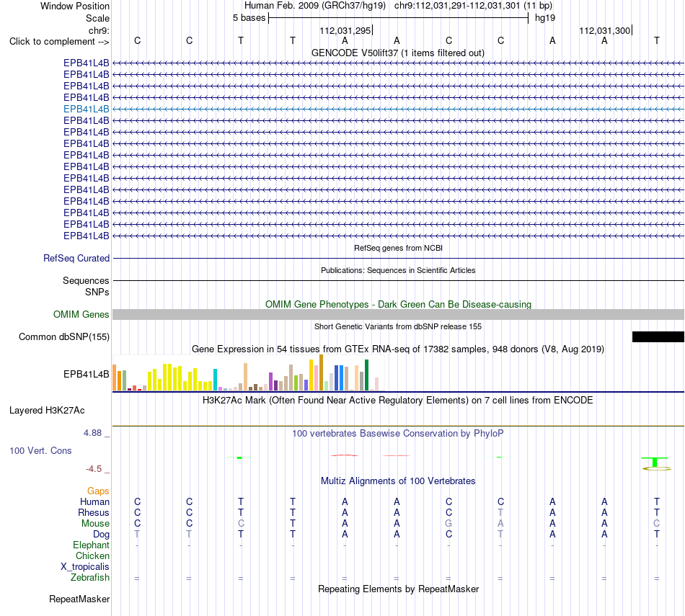Click the RepeatMasker track label
This screenshot has width=685, height=616.
pyautogui.click(x=79, y=599)
